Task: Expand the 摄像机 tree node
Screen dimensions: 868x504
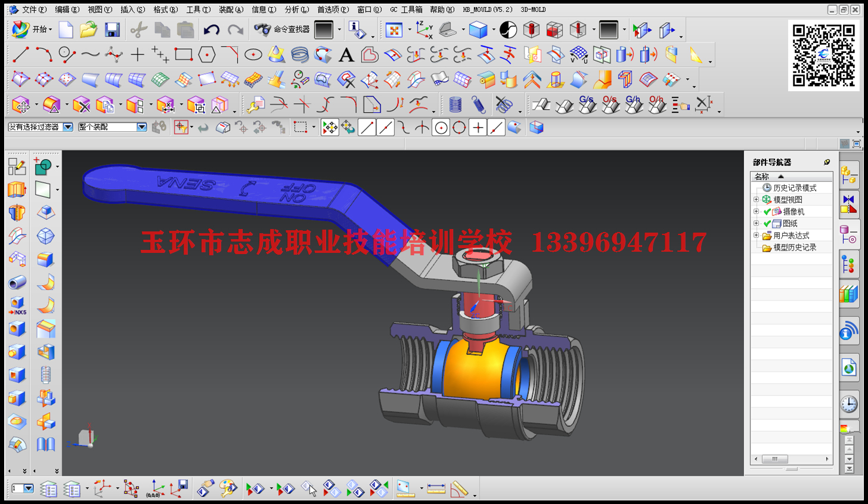Action: pyautogui.click(x=757, y=212)
